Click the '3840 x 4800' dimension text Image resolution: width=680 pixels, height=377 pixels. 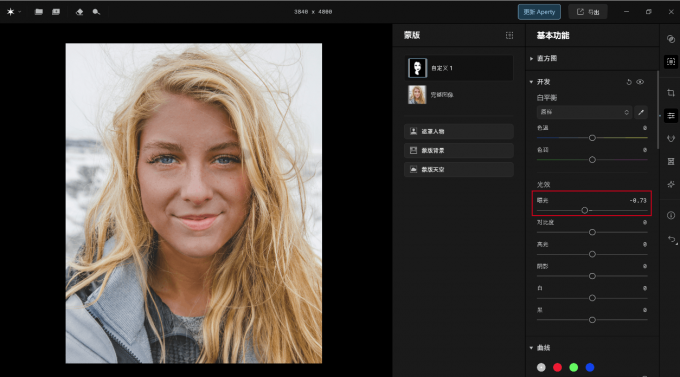pyautogui.click(x=313, y=12)
